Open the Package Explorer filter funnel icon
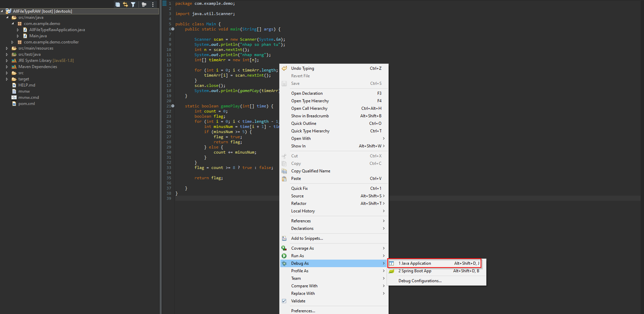 click(133, 4)
